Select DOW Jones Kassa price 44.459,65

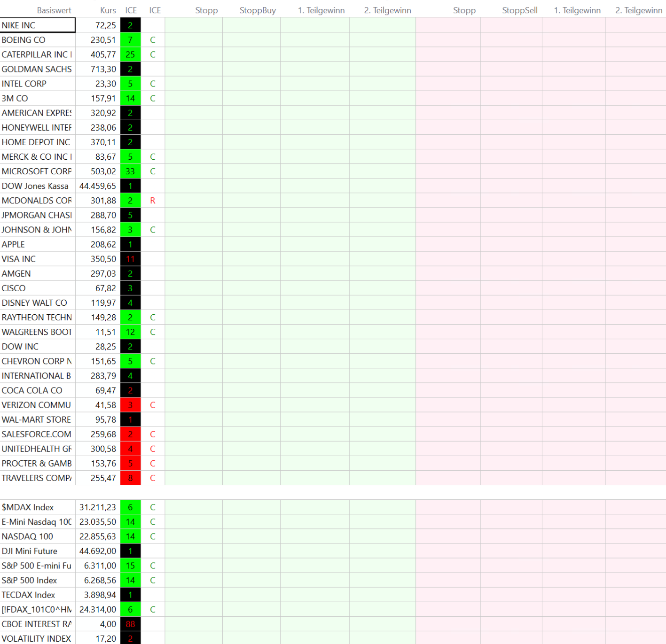(x=98, y=186)
